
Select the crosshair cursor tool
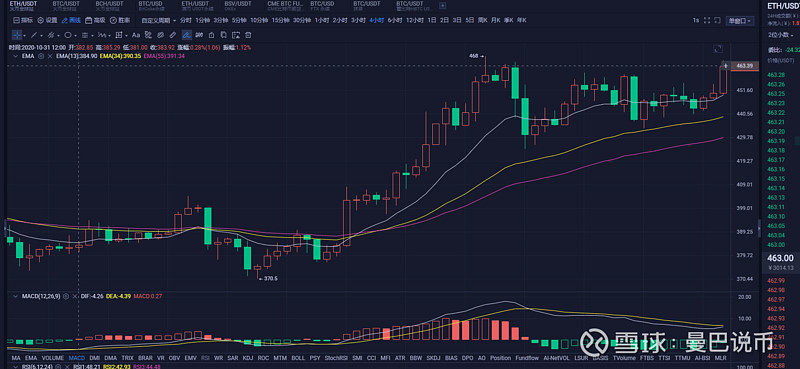(x=17, y=35)
